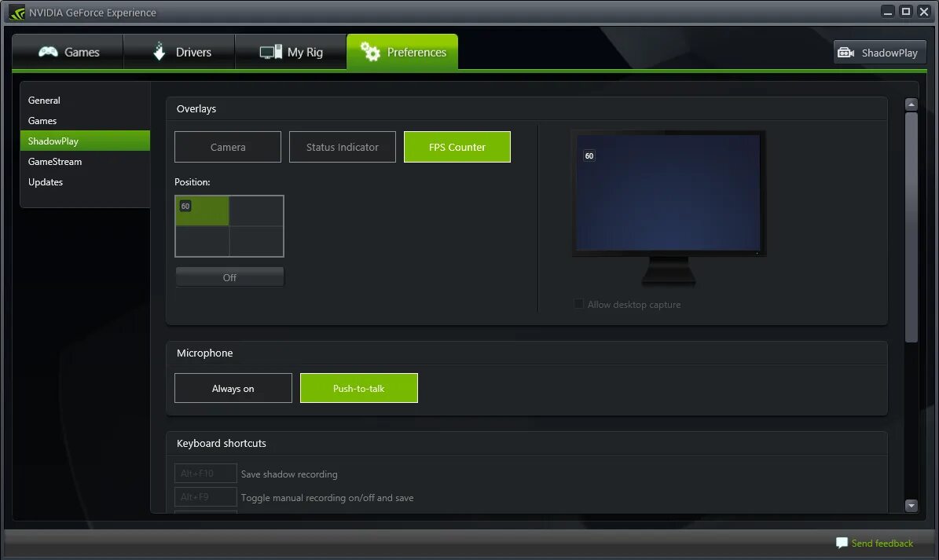Edit the Alt+F10 shortcut field
The width and height of the screenshot is (939, 560).
(x=205, y=474)
